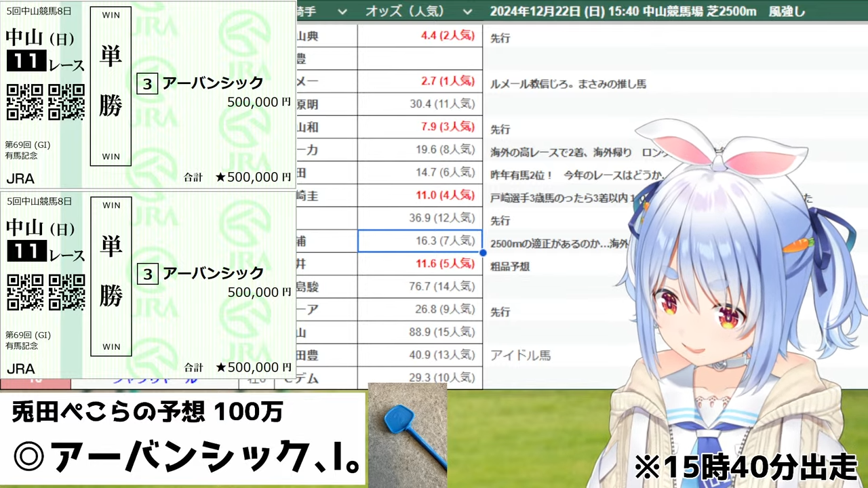This screenshot has height=488, width=868.
Task: Select the オッズ（人気）column header
Action: click(x=420, y=12)
